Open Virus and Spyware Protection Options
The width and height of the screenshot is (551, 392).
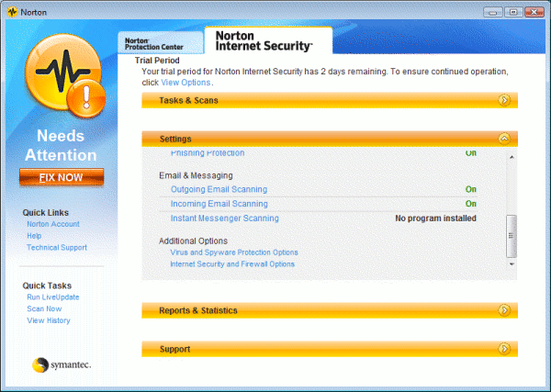(x=234, y=252)
